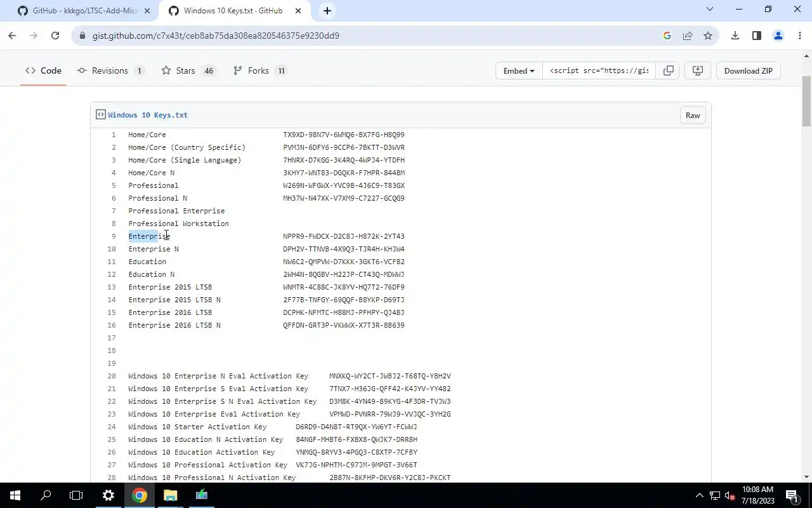
Task: Open File Explorer from taskbar
Action: pyautogui.click(x=171, y=495)
